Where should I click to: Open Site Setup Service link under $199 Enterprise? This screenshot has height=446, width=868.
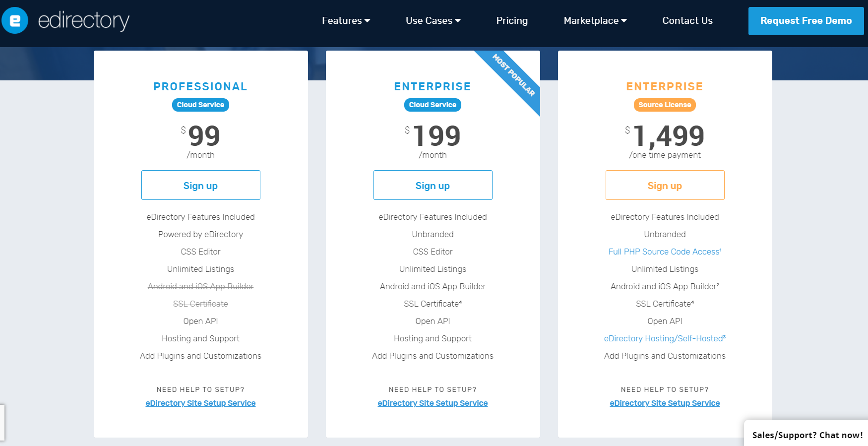pos(433,403)
